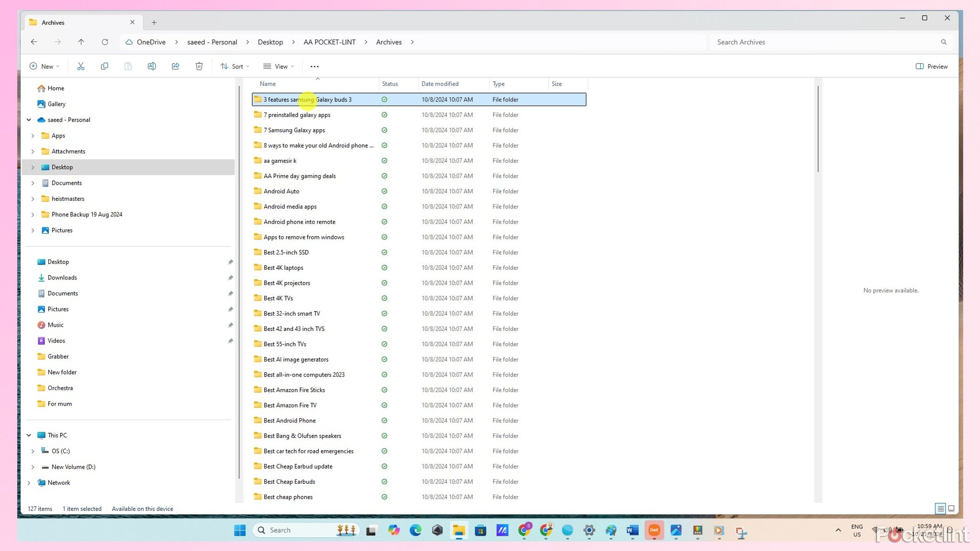This screenshot has width=980, height=551.
Task: Expand the Network node
Action: pos(29,483)
